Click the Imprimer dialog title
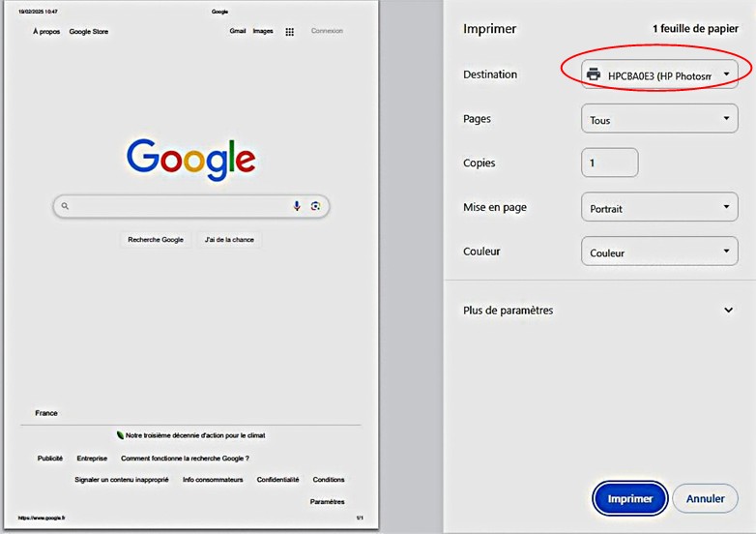 pos(489,29)
